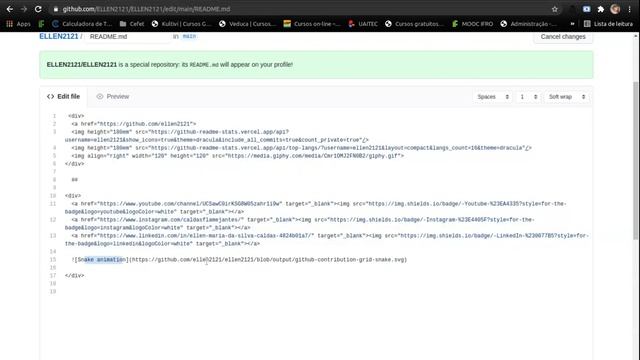
Task: Open the Extensions puzzle-piece menu
Action: pyautogui.click(x=601, y=9)
